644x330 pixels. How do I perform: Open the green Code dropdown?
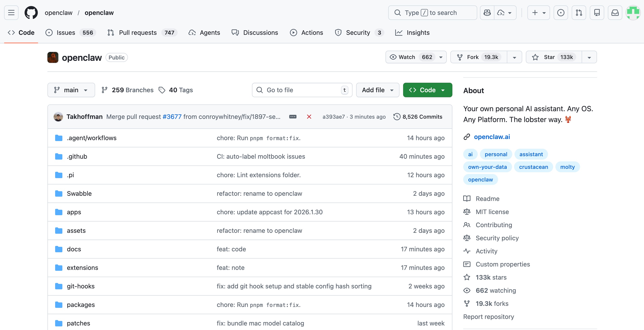(x=427, y=90)
